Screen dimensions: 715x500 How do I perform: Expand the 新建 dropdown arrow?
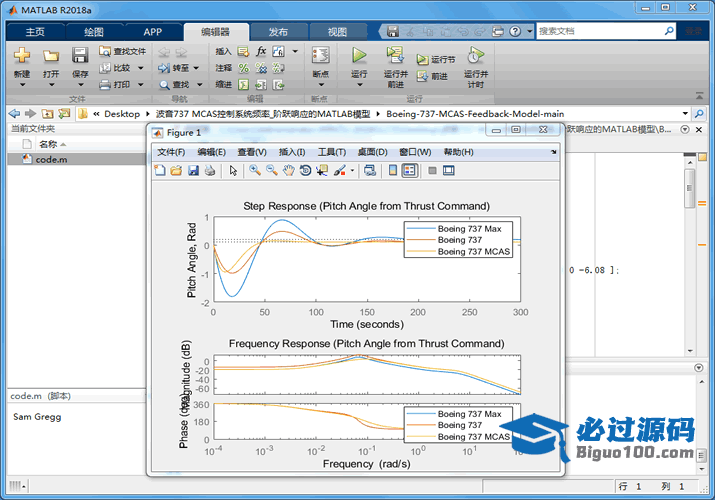[x=22, y=85]
